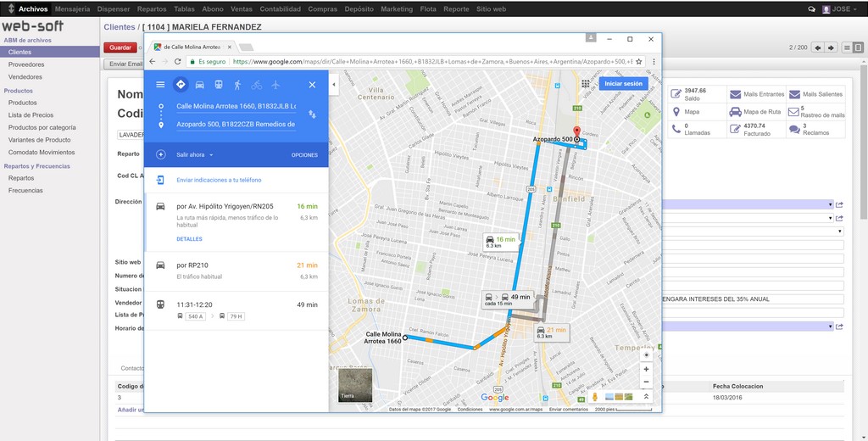The width and height of the screenshot is (868, 441).
Task: Go back in the browser toolbar
Action: coord(153,62)
